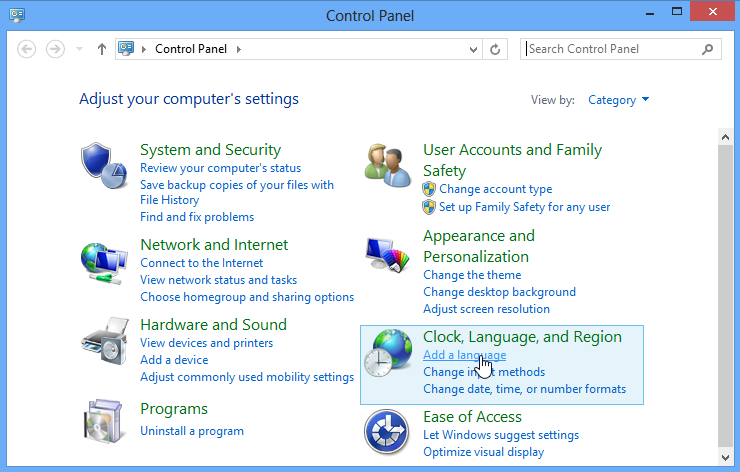Open the Appearance and Personalization monitor icon
The height and width of the screenshot is (472, 740).
387,254
